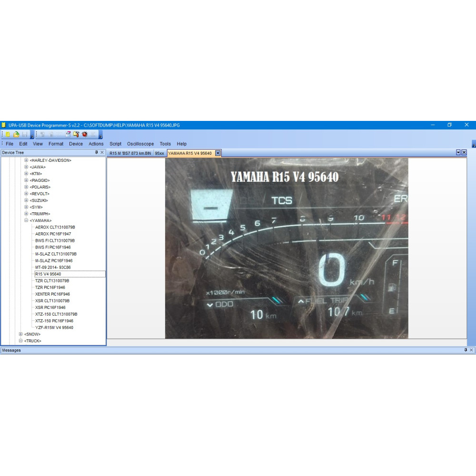Expand the REVOLT tree node

point(26,194)
